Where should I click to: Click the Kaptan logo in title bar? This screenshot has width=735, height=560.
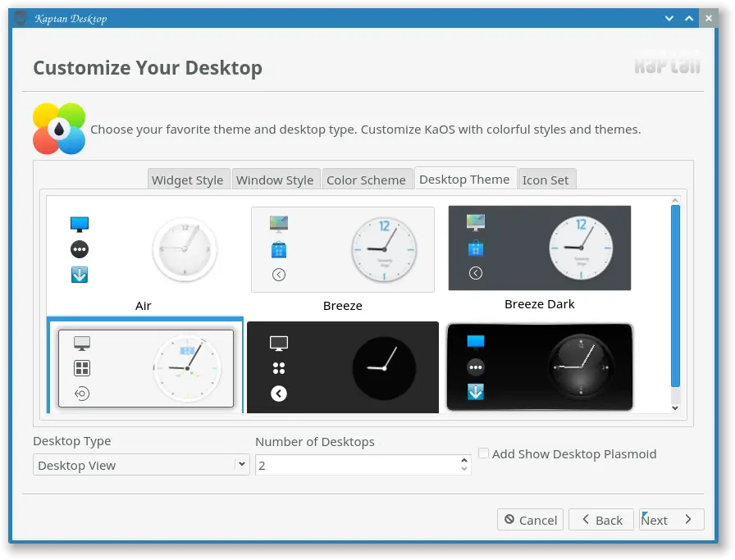pos(21,18)
